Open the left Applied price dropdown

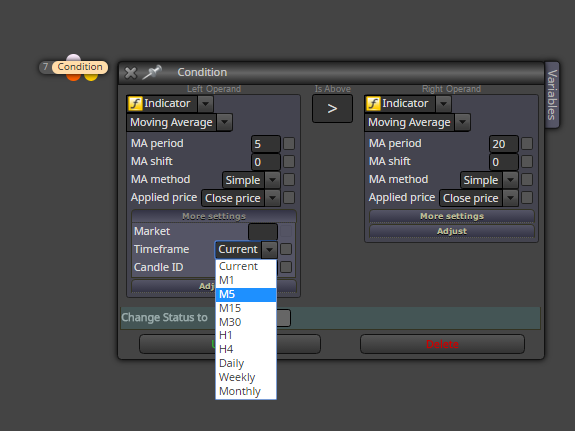click(x=272, y=198)
